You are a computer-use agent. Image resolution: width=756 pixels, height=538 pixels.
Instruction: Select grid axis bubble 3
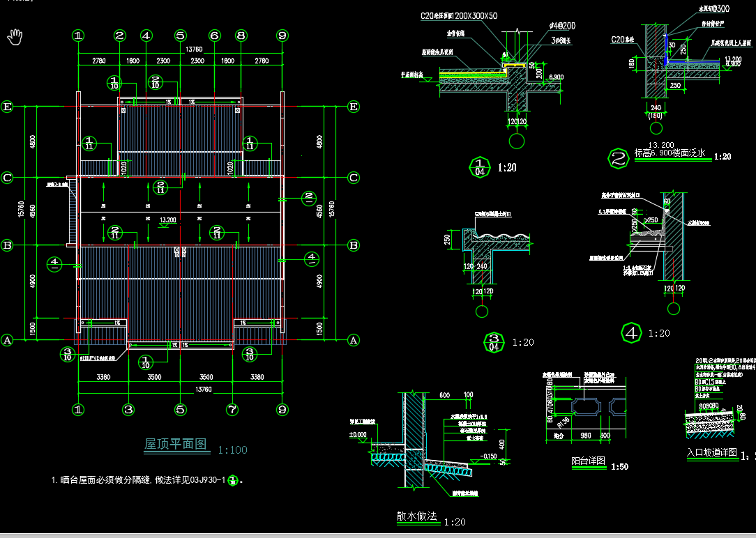coord(128,409)
